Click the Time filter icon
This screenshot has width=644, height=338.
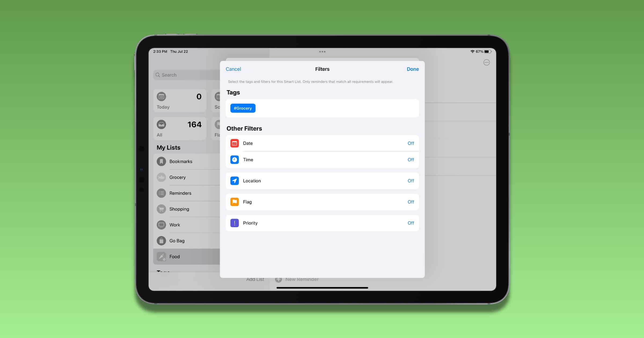tap(234, 160)
